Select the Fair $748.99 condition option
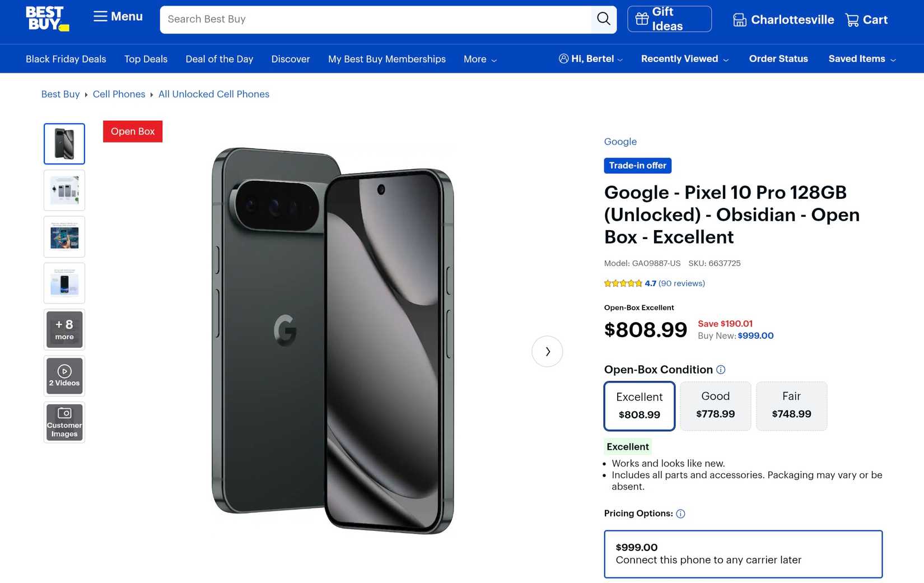 [791, 405]
